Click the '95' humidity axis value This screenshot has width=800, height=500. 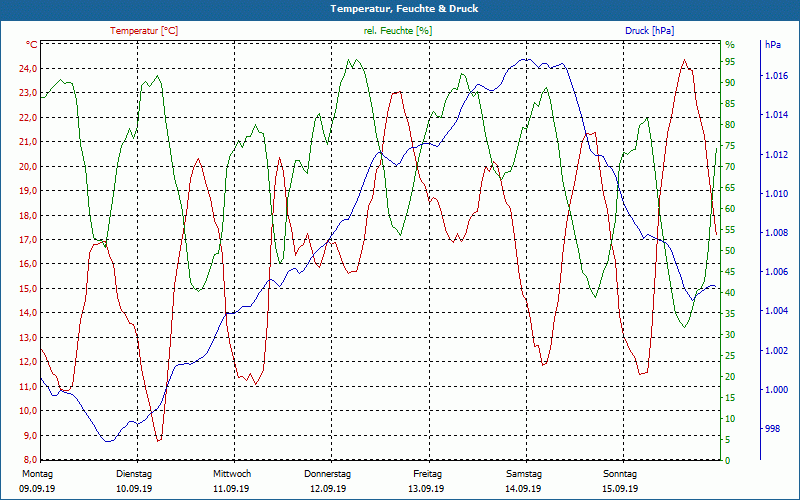[x=730, y=62]
